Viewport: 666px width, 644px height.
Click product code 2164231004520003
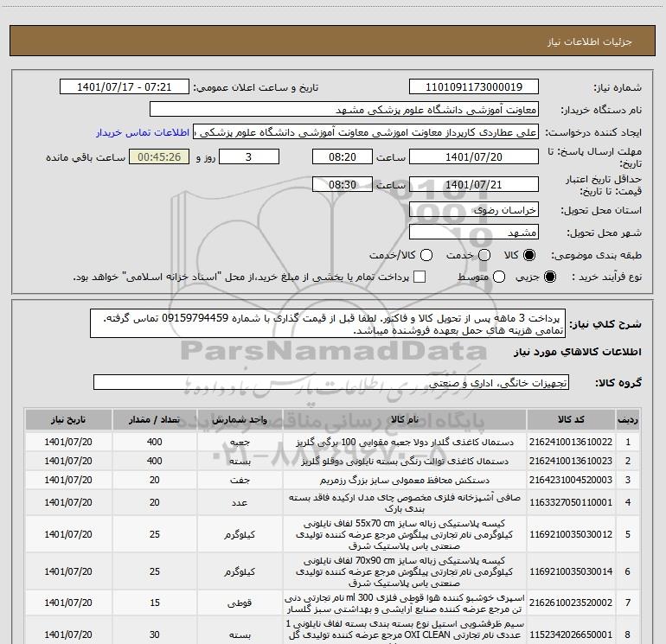(571, 480)
